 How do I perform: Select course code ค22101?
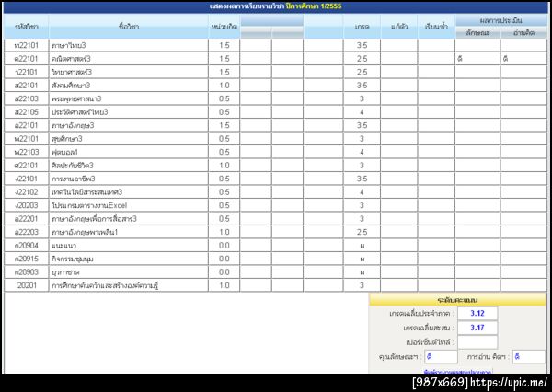pyautogui.click(x=27, y=59)
